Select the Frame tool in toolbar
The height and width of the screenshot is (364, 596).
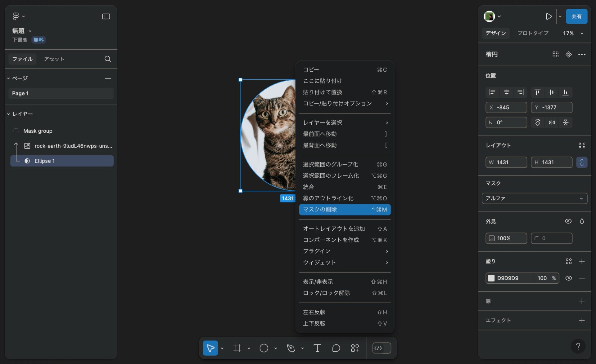(x=237, y=348)
